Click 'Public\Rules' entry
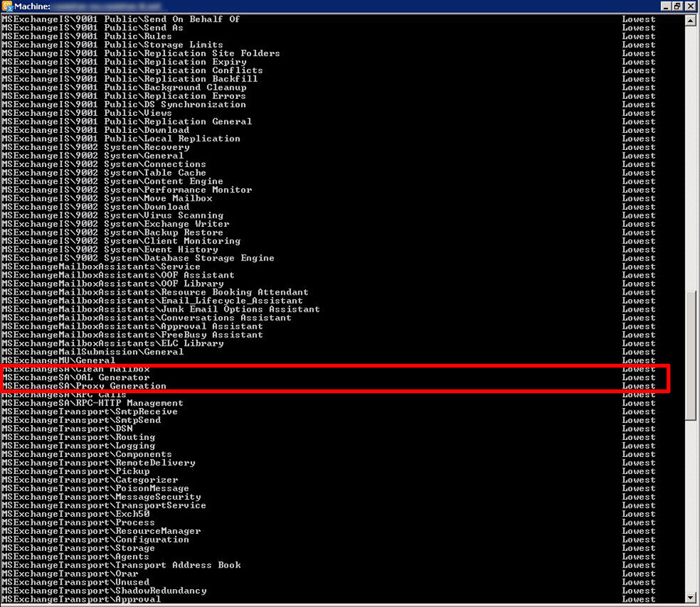This screenshot has width=700, height=607. click(x=328, y=36)
